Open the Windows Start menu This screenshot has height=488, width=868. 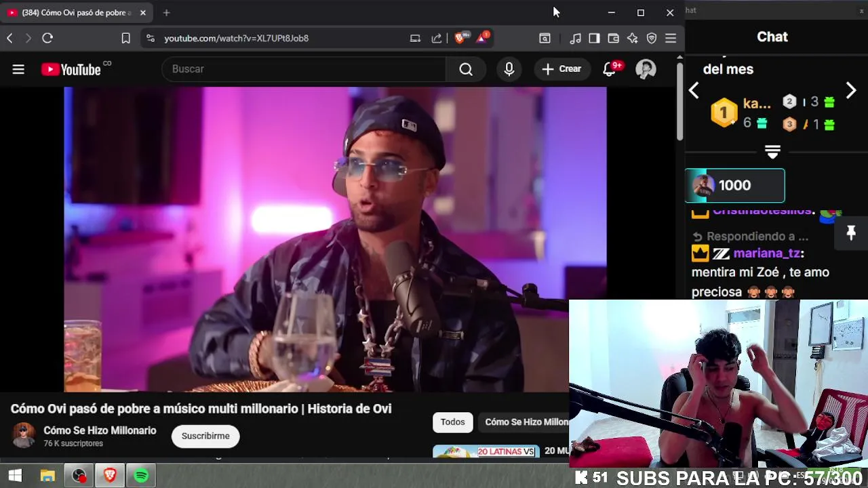pyautogui.click(x=14, y=476)
